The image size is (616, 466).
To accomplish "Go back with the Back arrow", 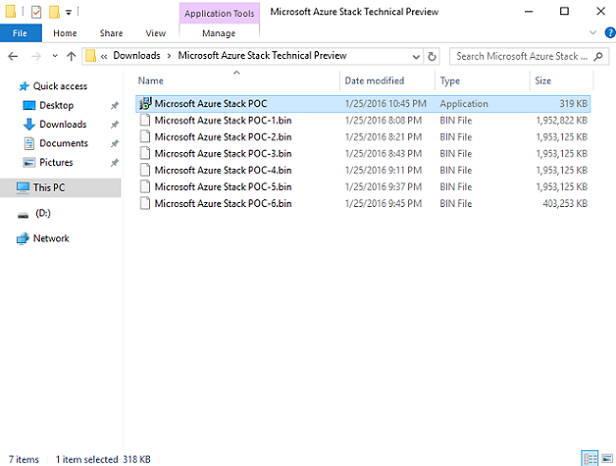I will click(x=13, y=57).
